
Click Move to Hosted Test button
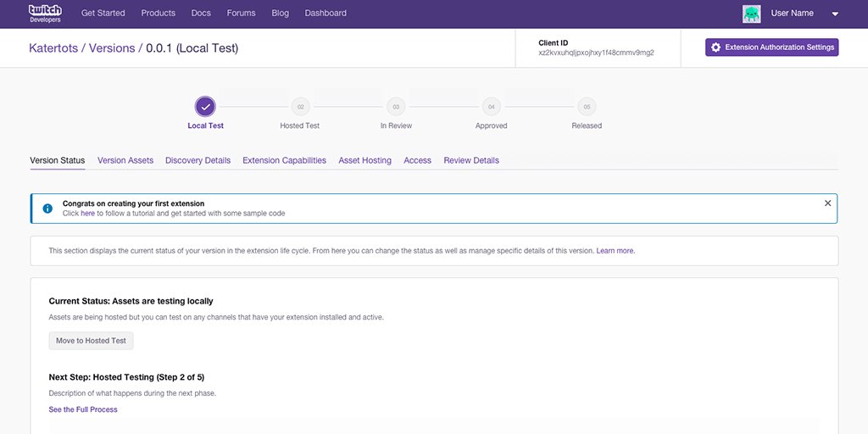coord(91,341)
